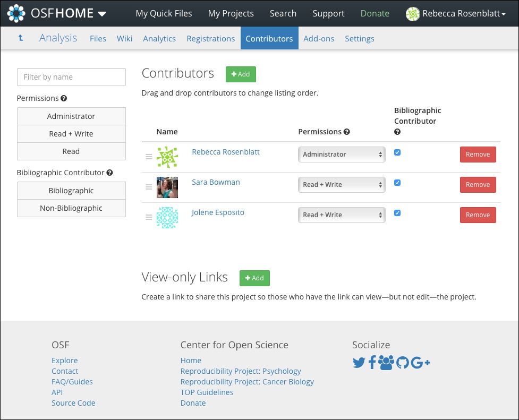The height and width of the screenshot is (420, 519).
Task: Click Add button beside View-only Links
Action: pyautogui.click(x=254, y=278)
